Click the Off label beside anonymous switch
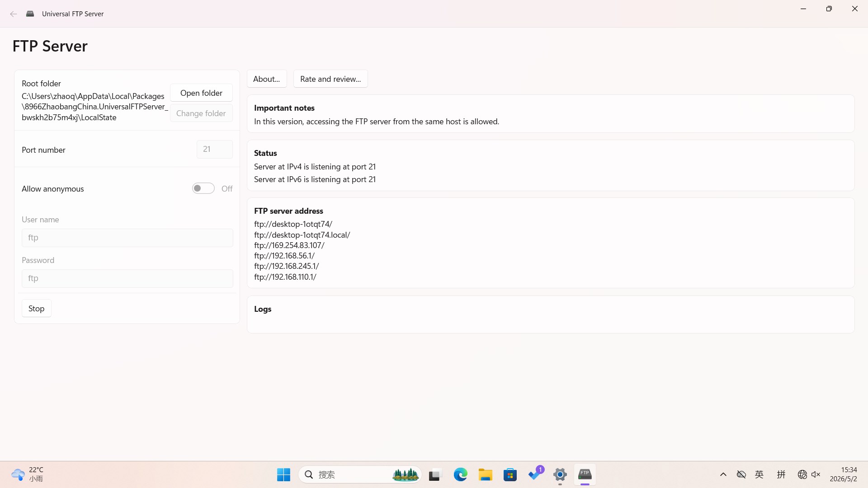 [x=227, y=189]
